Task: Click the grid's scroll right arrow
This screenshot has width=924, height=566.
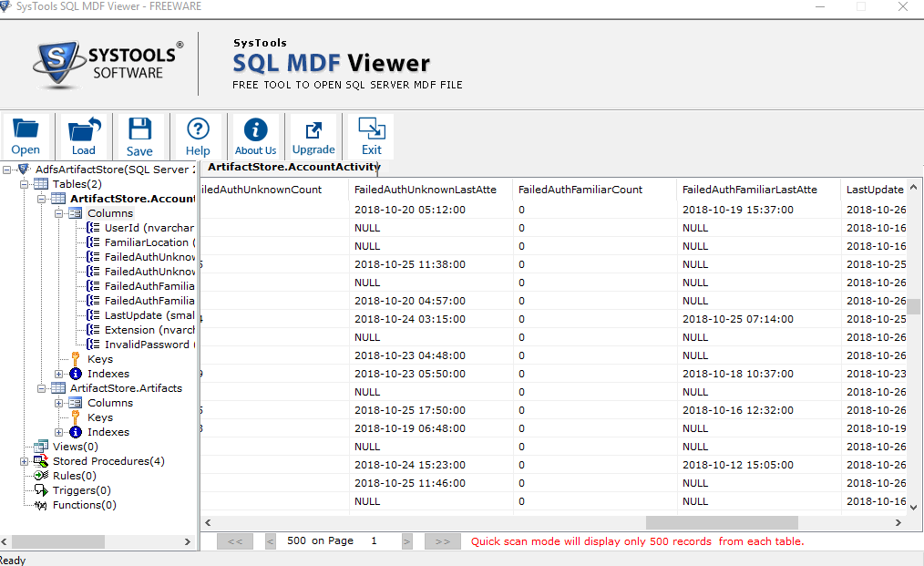Action: pyautogui.click(x=898, y=522)
